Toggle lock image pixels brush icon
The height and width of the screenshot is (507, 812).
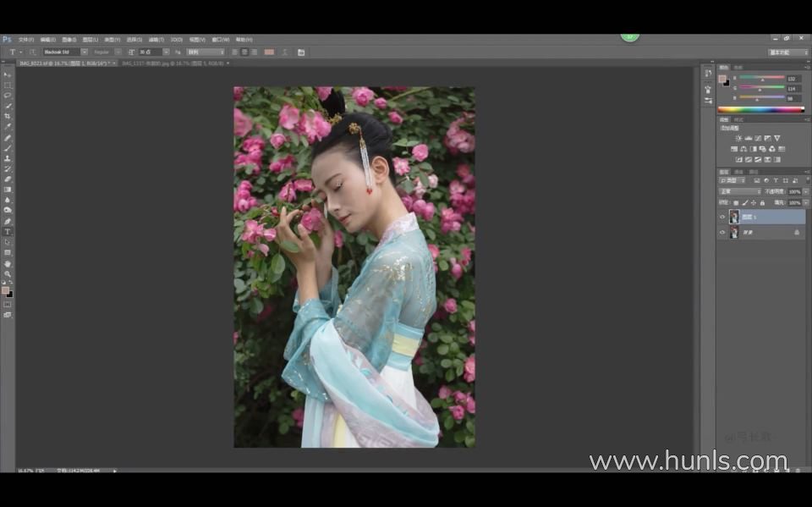pyautogui.click(x=745, y=203)
